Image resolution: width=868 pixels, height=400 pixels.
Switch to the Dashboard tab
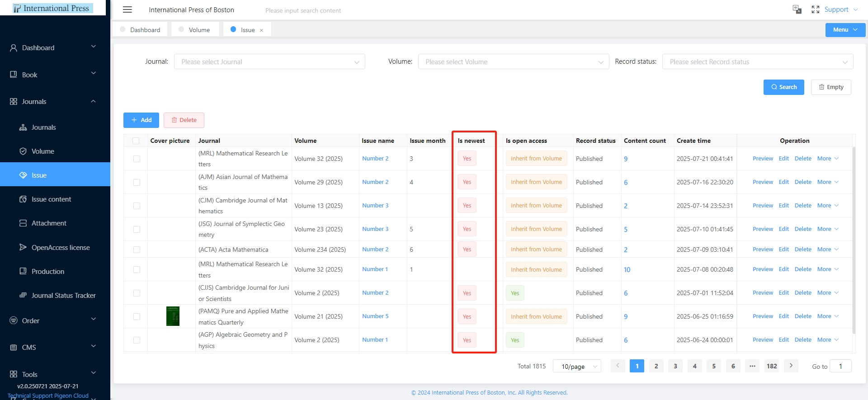pyautogui.click(x=140, y=30)
